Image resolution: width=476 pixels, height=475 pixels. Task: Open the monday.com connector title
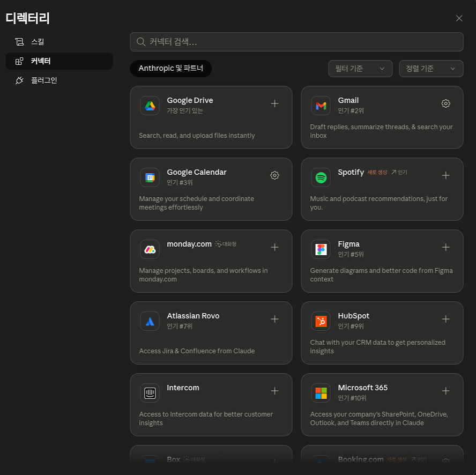pos(189,244)
